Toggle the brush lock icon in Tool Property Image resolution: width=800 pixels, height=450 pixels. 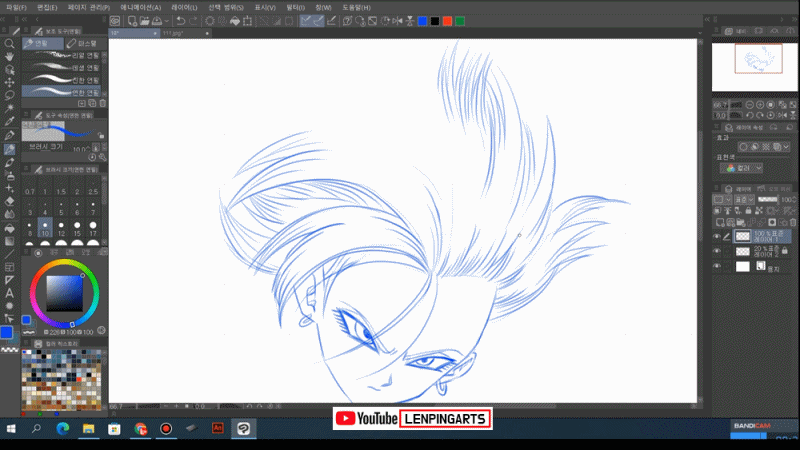tap(101, 136)
